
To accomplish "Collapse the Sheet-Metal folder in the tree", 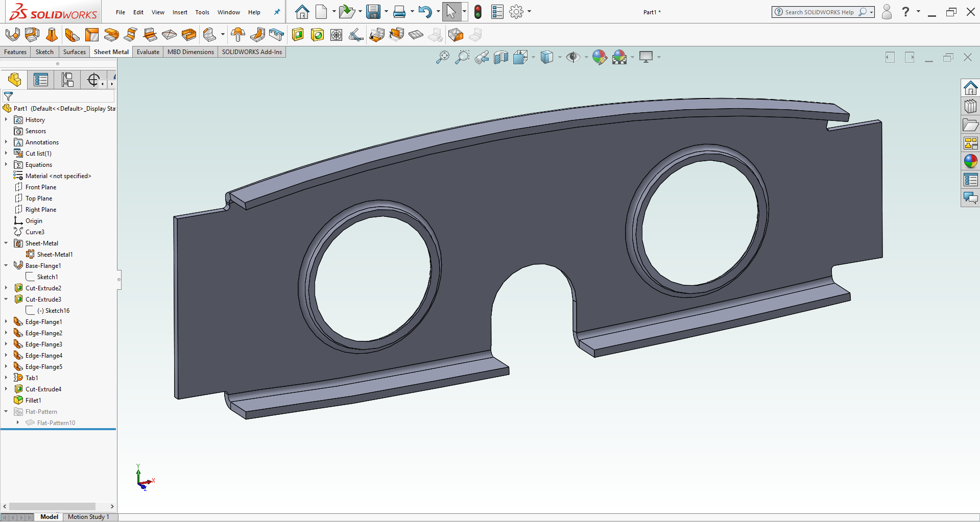I will click(6, 243).
